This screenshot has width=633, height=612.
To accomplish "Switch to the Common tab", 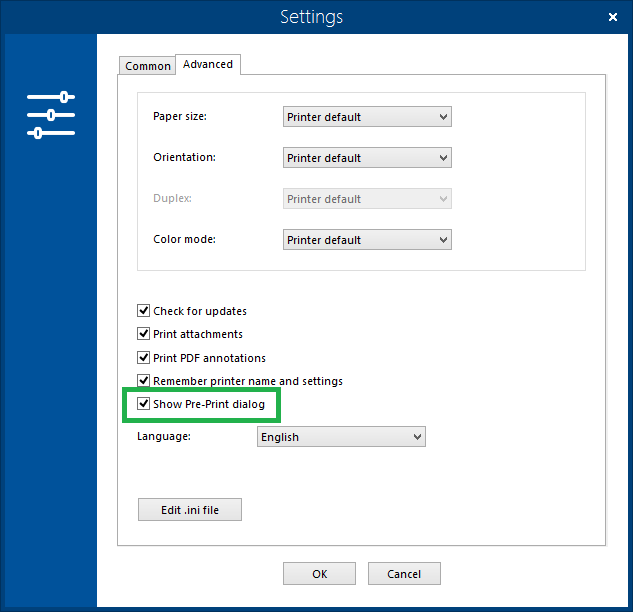I will (x=147, y=66).
